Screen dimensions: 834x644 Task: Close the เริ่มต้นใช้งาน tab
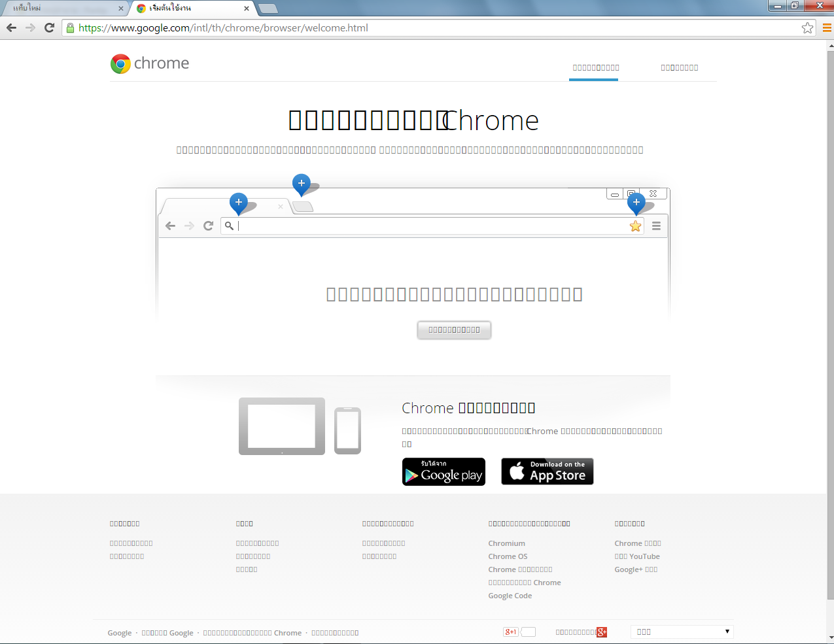tap(247, 8)
